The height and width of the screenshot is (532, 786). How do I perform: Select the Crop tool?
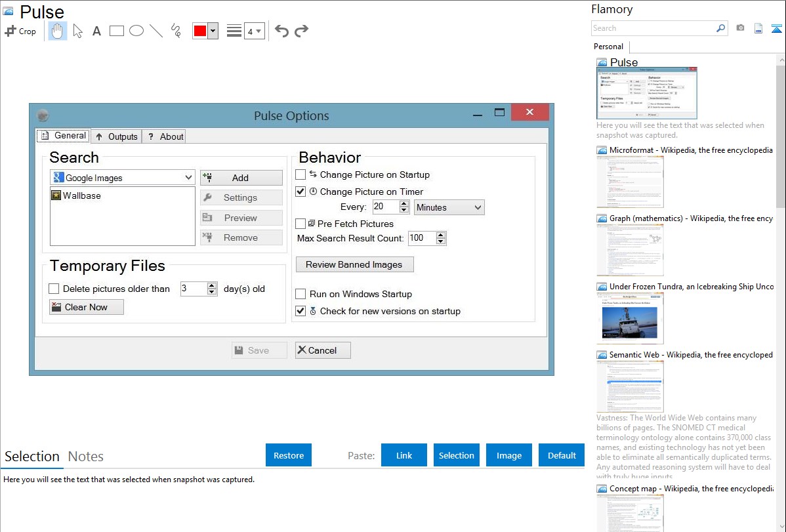20,31
